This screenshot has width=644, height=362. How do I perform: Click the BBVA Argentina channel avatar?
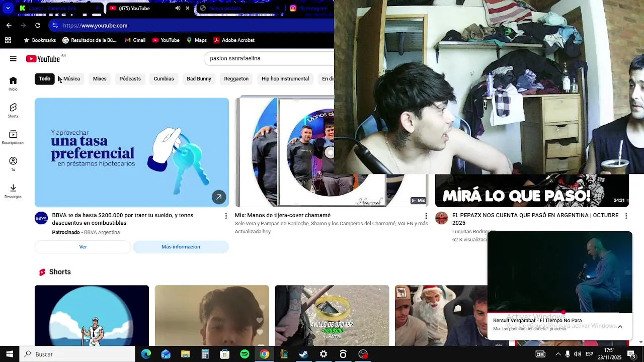click(41, 218)
